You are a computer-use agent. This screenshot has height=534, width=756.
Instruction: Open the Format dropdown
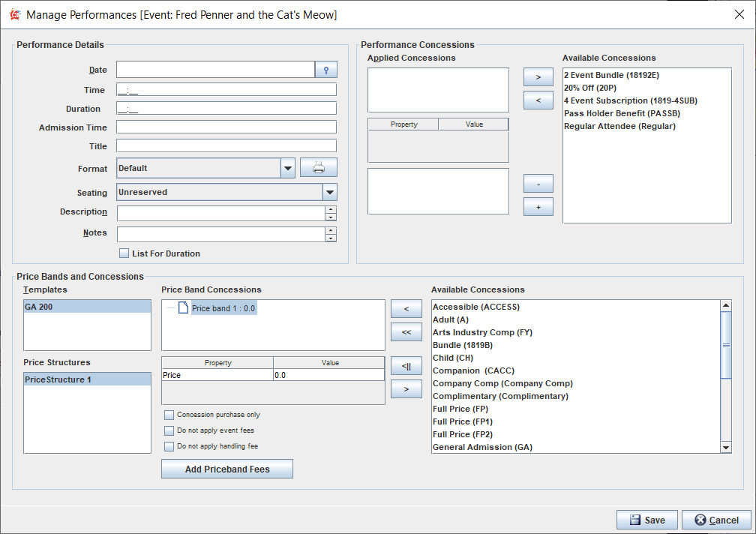288,169
